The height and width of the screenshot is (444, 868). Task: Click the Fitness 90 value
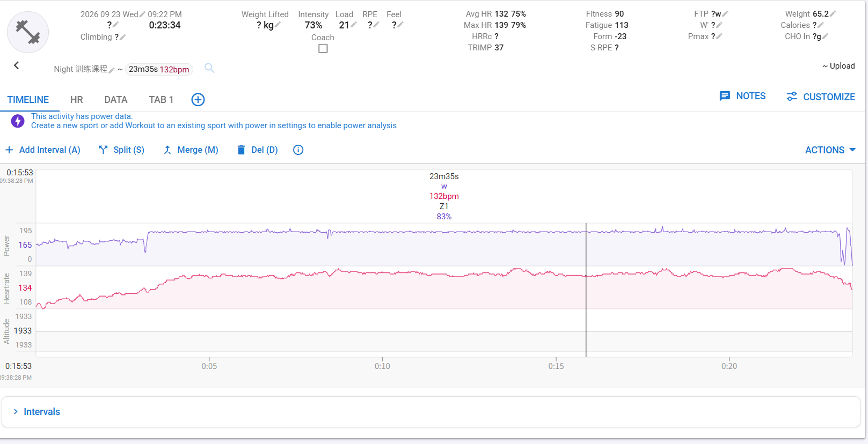point(619,14)
